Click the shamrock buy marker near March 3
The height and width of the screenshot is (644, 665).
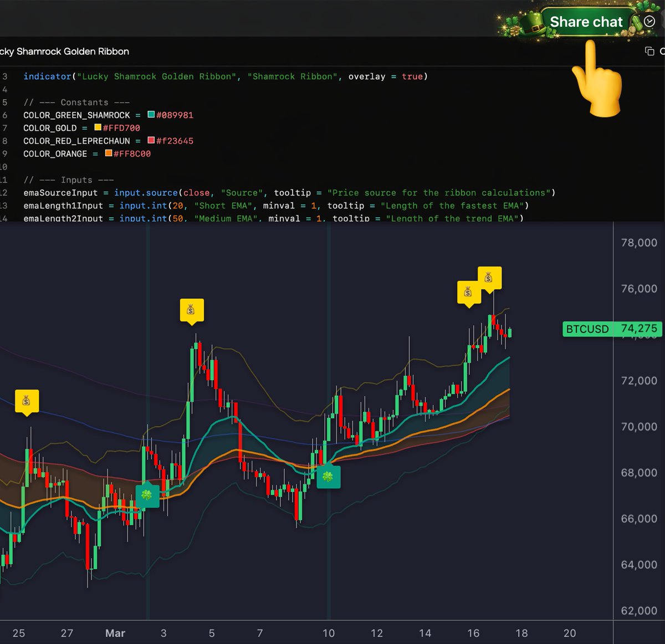click(x=147, y=495)
